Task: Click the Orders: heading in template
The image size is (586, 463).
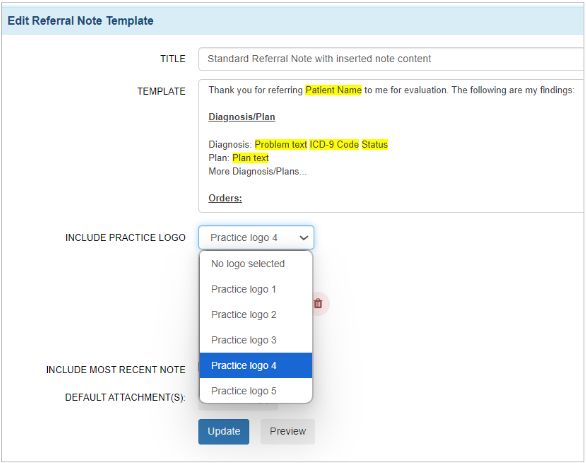Action: point(225,198)
